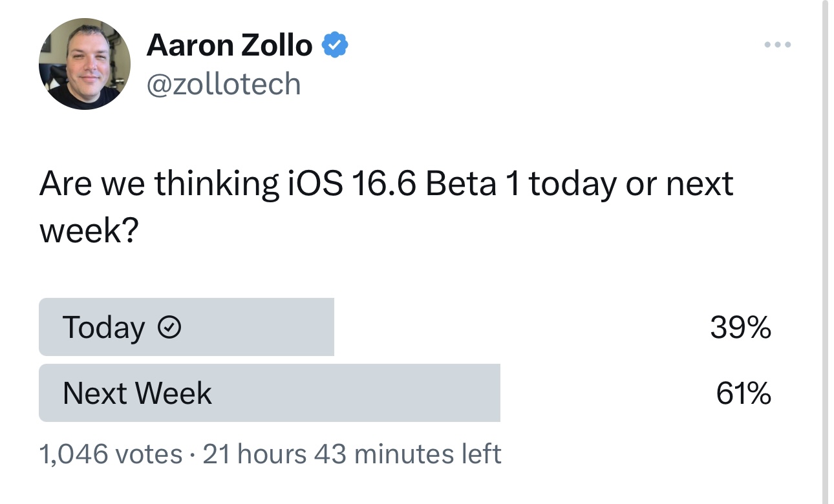Screen dimensions: 834x504
Task: Click the blue verified badge
Action: pos(336,45)
